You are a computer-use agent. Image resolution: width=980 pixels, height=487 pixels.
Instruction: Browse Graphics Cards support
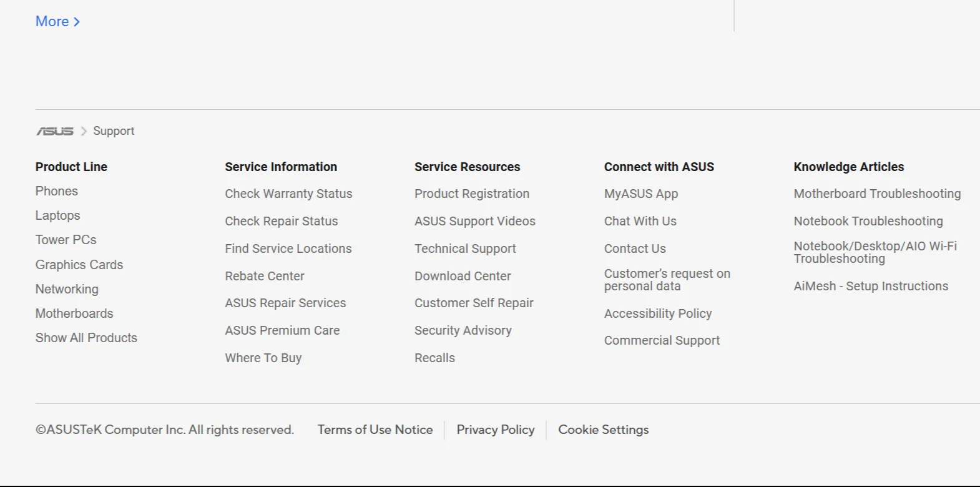point(79,265)
